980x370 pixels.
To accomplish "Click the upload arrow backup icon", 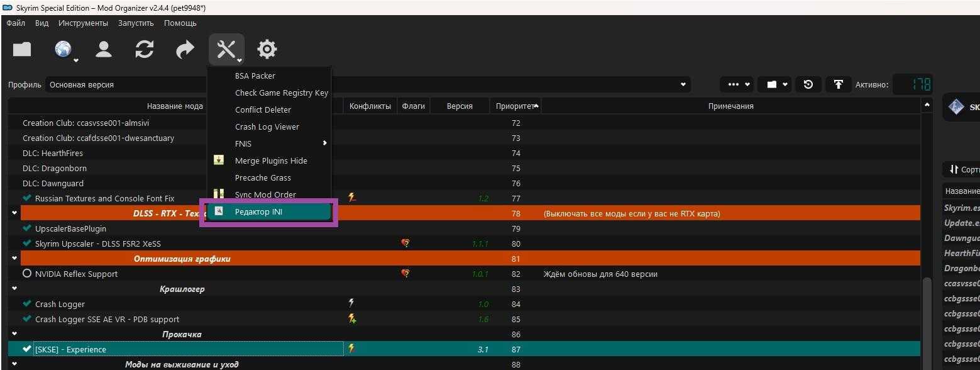I will [838, 84].
